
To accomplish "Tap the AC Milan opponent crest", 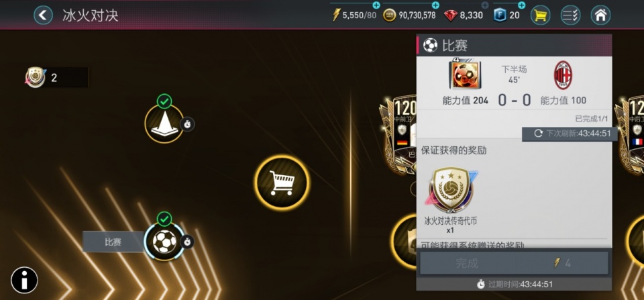I will [563, 75].
